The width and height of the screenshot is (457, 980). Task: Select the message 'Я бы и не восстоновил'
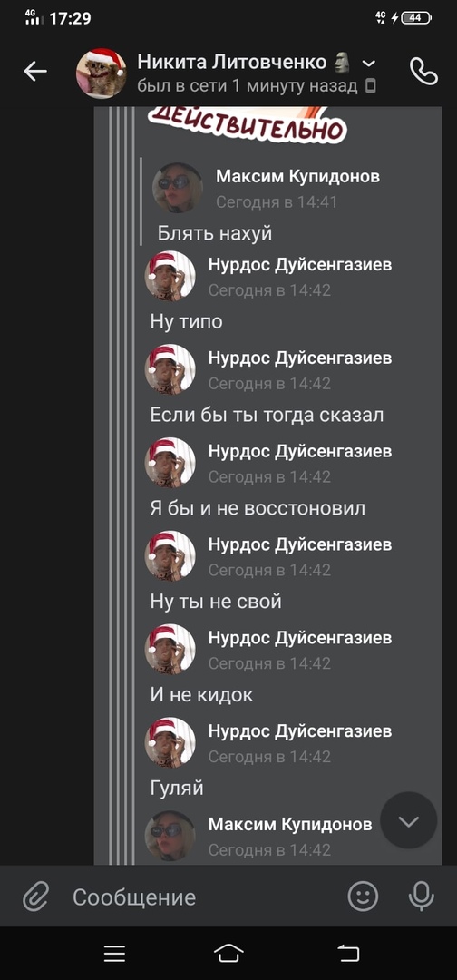[258, 508]
